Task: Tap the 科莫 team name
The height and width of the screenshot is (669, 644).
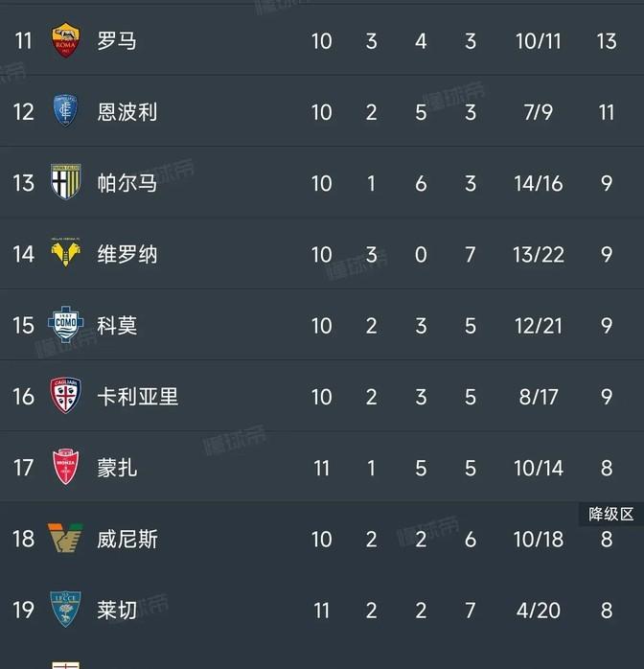Action: pos(117,326)
